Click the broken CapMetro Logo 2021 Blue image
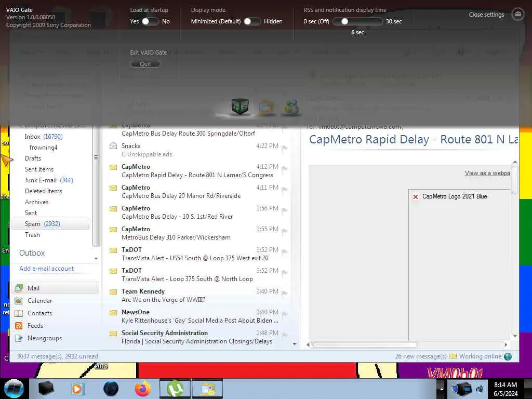The image size is (532, 399). click(x=415, y=196)
